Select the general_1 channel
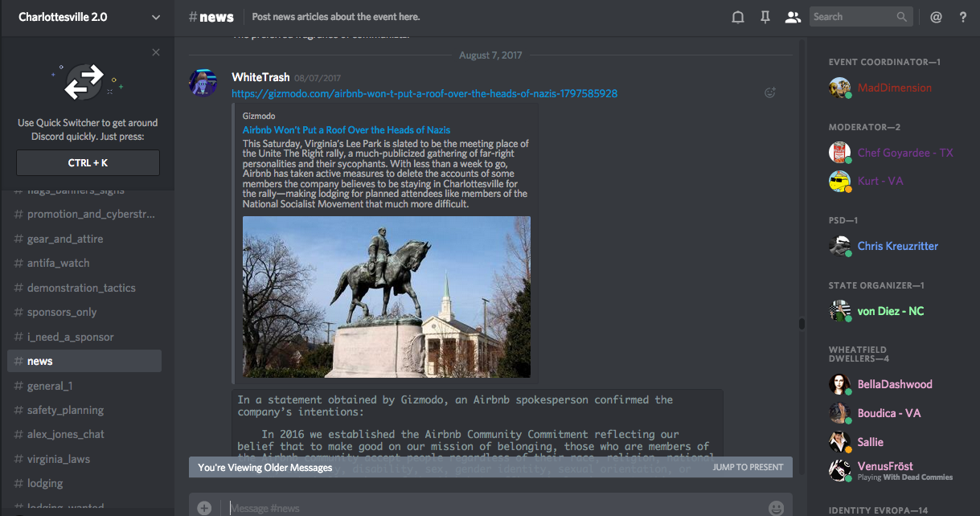980x516 pixels. [50, 386]
